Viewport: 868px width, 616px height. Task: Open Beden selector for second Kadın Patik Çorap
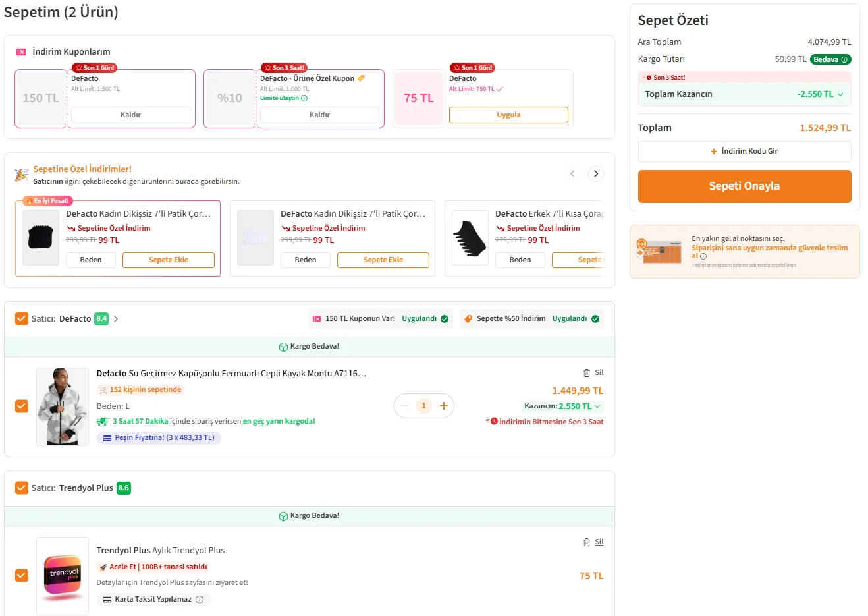(306, 260)
